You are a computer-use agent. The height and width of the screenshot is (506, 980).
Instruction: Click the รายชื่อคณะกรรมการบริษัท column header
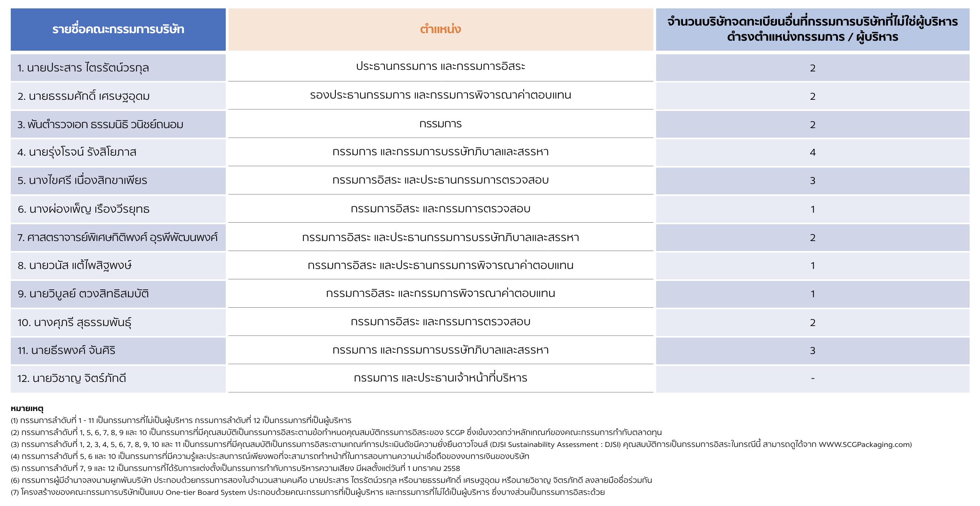point(118,30)
